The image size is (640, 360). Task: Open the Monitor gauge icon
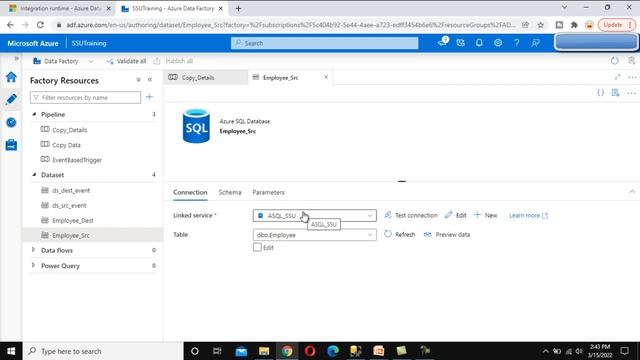(x=11, y=122)
